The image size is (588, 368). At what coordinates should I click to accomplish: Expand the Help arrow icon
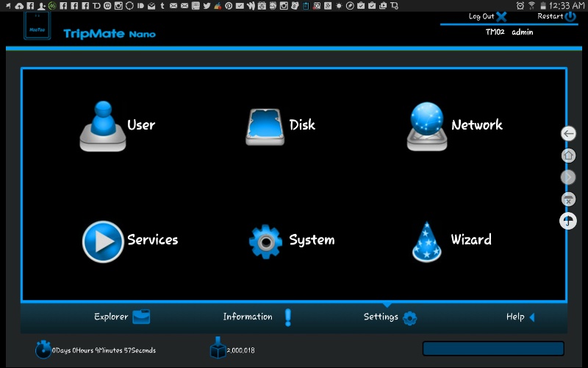point(531,317)
